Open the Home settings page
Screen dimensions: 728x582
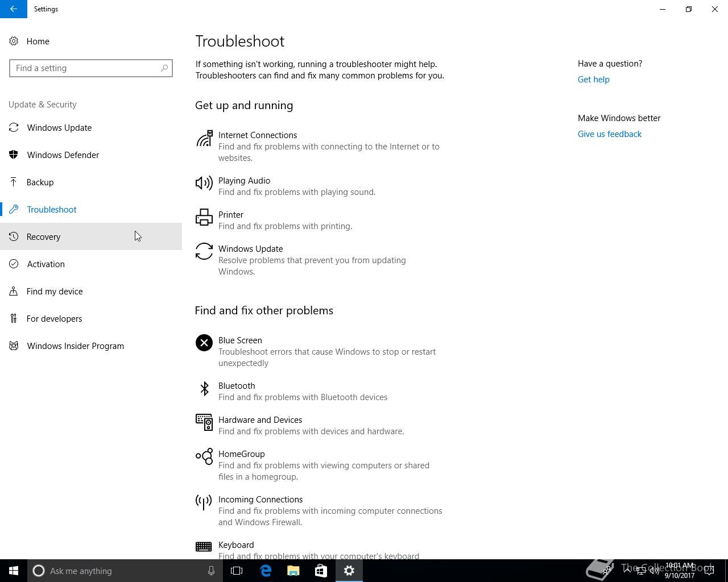91,41
